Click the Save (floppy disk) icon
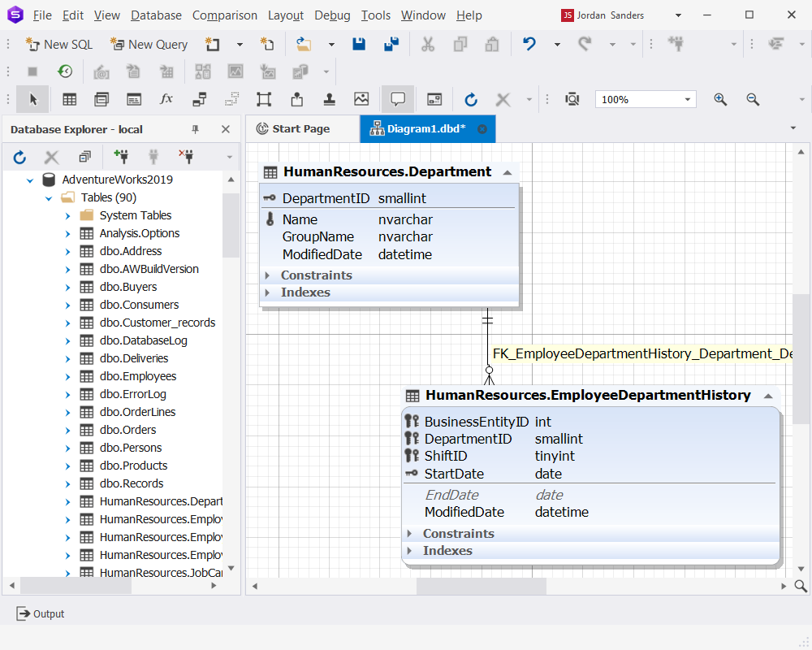 [x=359, y=45]
